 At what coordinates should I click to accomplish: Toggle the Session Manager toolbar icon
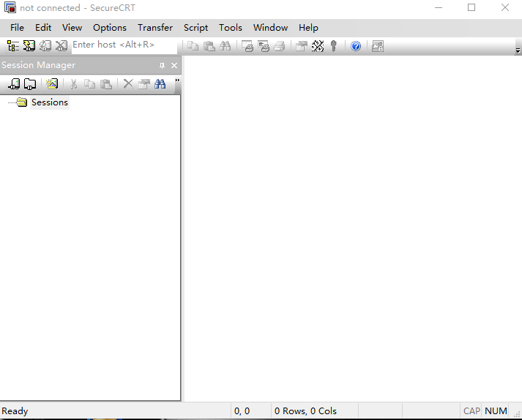click(13, 46)
